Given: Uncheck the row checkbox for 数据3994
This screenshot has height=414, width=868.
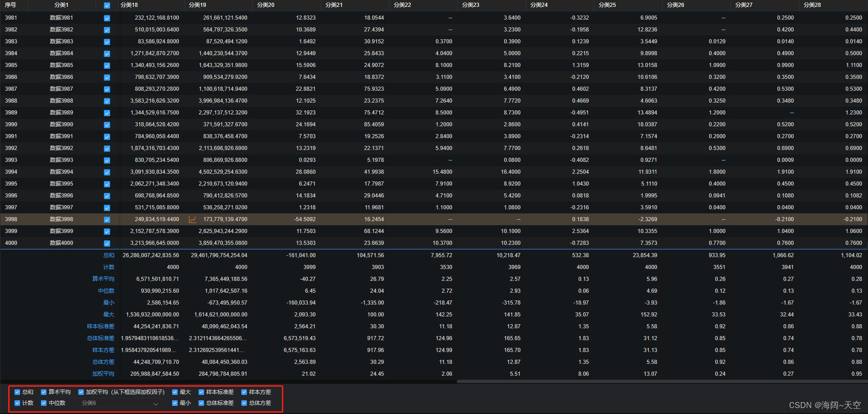Looking at the screenshot, I should pyautogui.click(x=107, y=172).
